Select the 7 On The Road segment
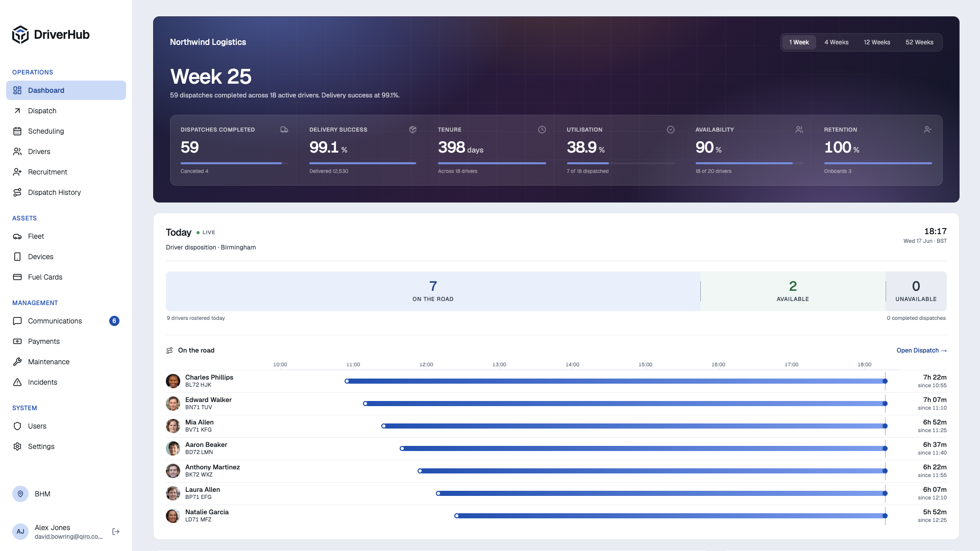 433,291
